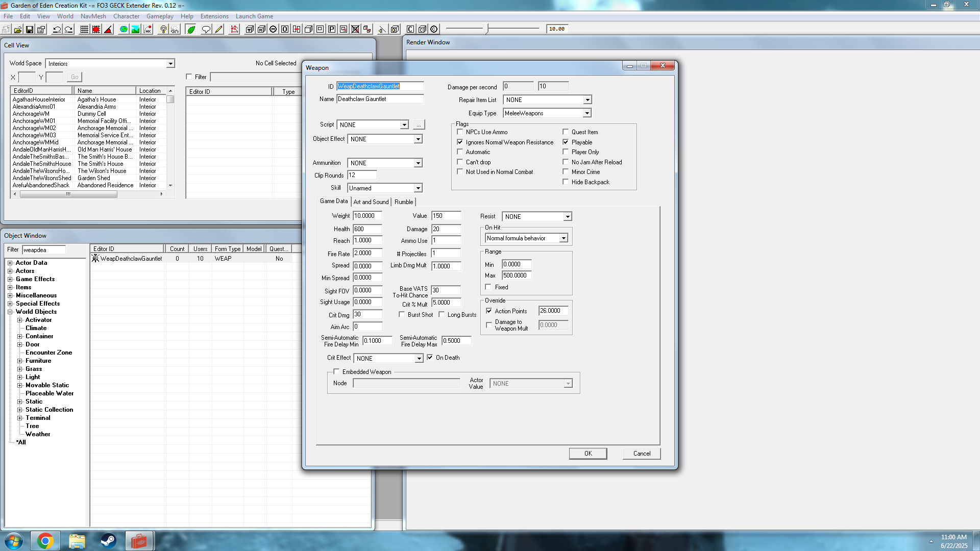Open the On Hit behavior dropdown
Viewport: 980px width, 551px height.
(563, 238)
